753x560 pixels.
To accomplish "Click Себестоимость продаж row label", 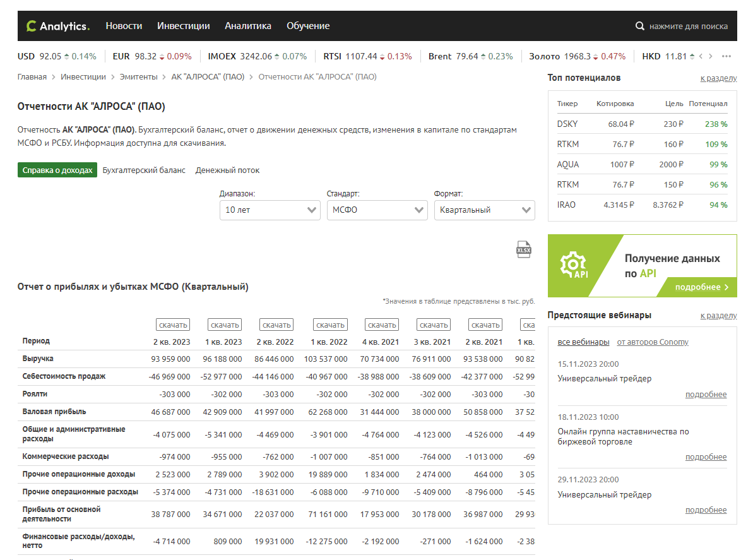I will coord(64,376).
